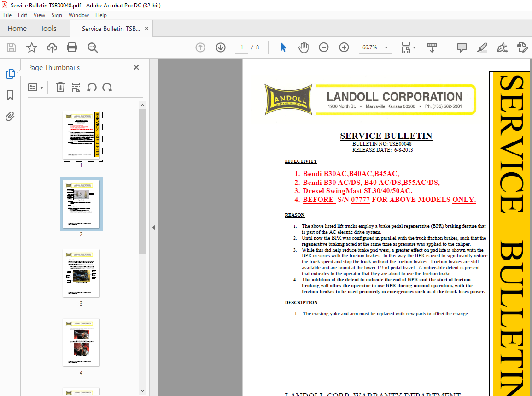This screenshot has width=532, height=396.
Task: Click thumbnails scrollbar up arrow
Action: point(142,105)
